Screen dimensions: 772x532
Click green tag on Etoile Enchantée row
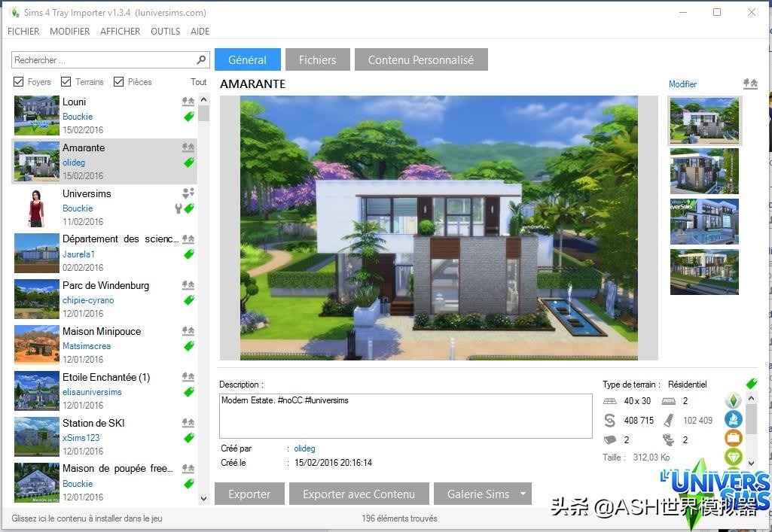[189, 392]
